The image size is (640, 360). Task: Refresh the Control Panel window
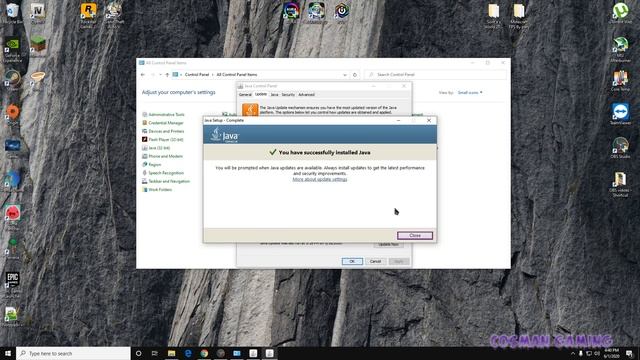tap(355, 75)
